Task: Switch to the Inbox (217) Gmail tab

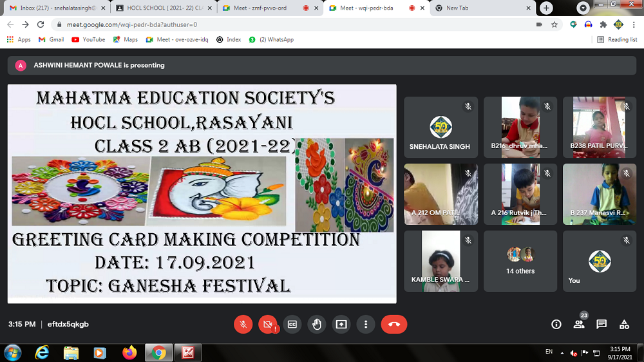Action: pos(55,8)
